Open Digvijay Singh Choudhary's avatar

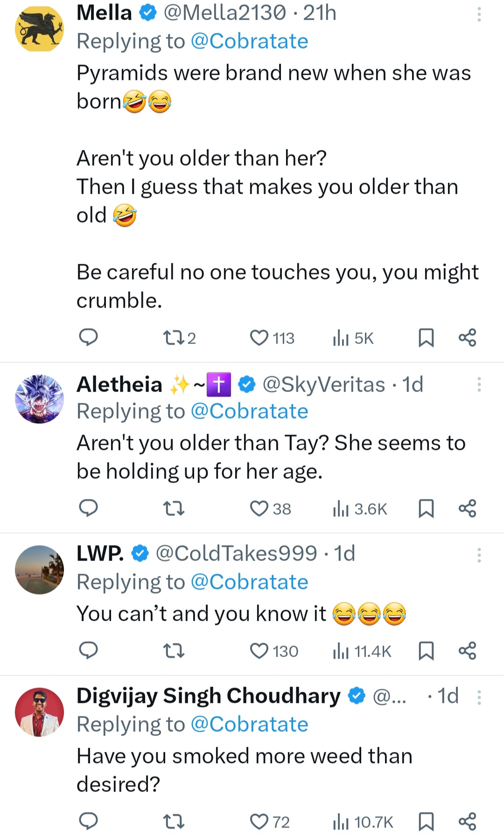click(x=39, y=712)
